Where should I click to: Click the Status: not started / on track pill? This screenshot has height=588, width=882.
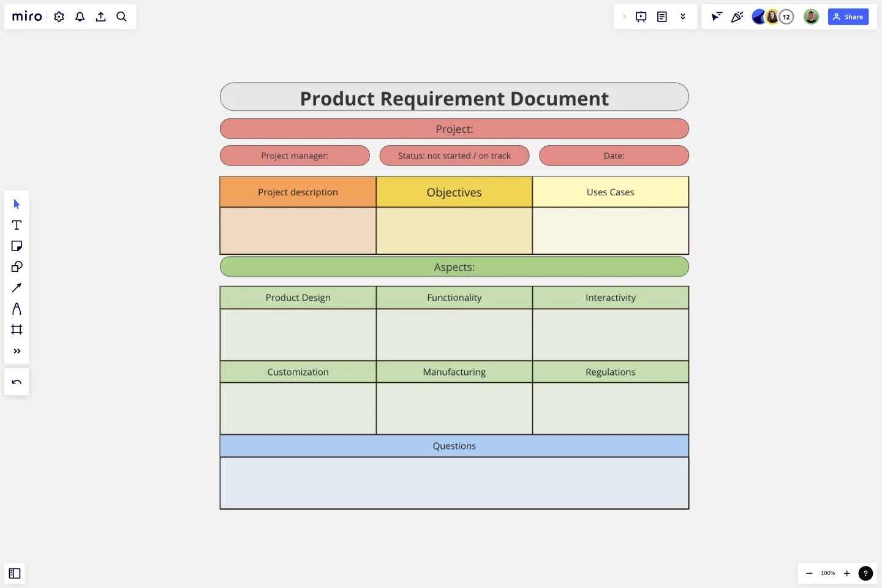coord(454,156)
